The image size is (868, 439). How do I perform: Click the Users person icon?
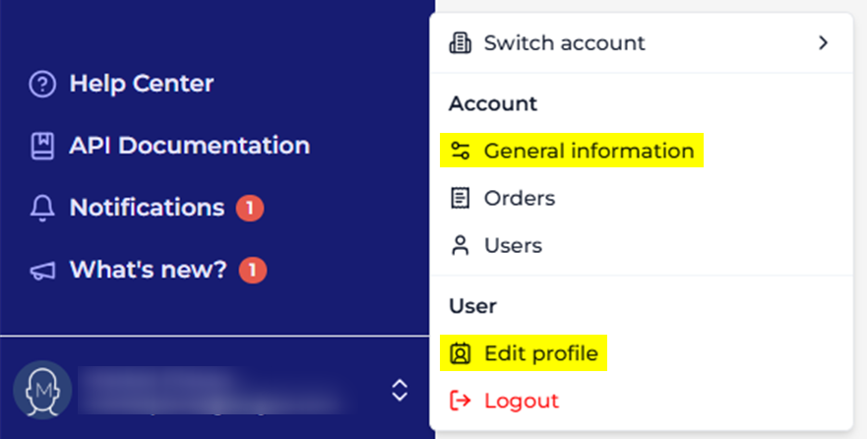(460, 246)
